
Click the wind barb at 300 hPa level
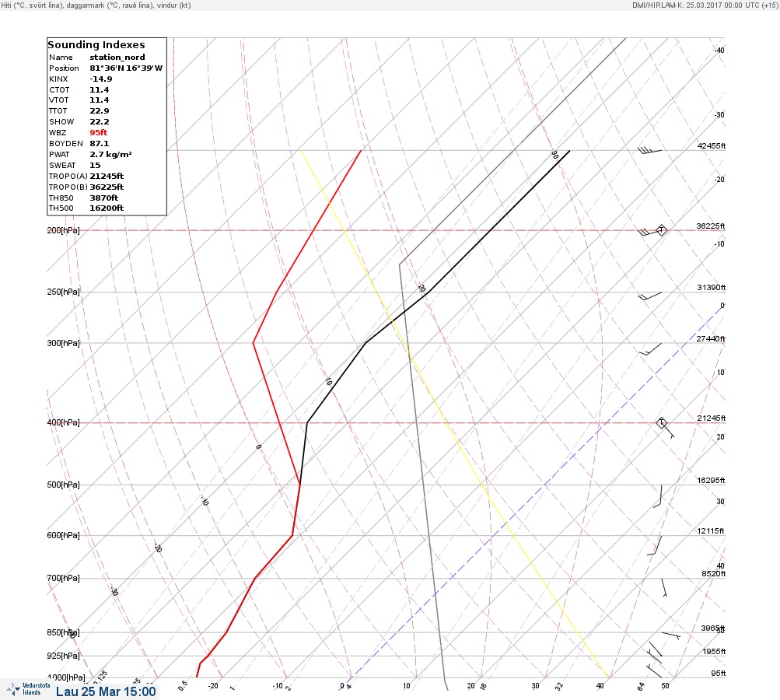(x=650, y=349)
